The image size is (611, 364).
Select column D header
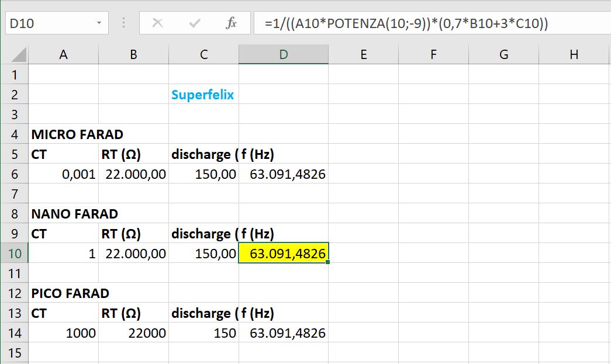pos(283,54)
